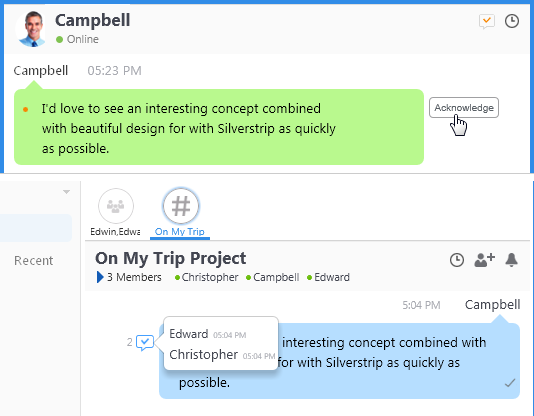Toggle the notification bell for the project
The width and height of the screenshot is (534, 416).
511,260
